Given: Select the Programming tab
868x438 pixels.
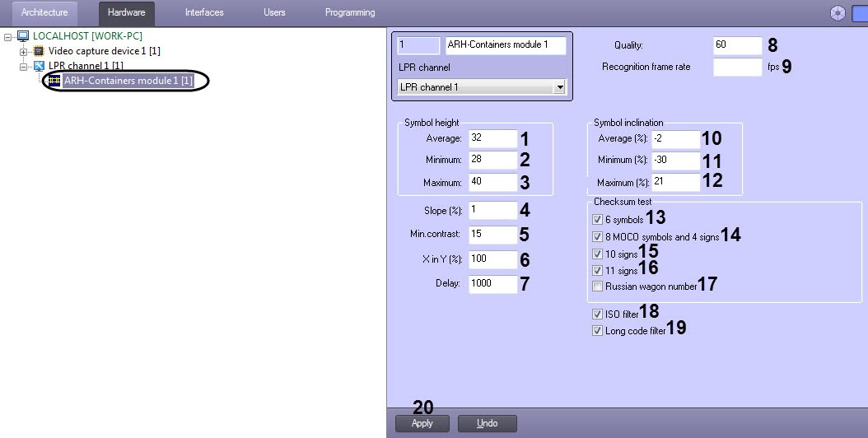Looking at the screenshot, I should coord(350,12).
